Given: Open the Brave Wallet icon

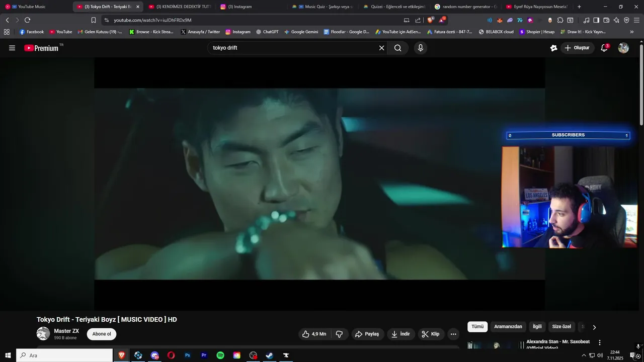Looking at the screenshot, I should coord(606,20).
